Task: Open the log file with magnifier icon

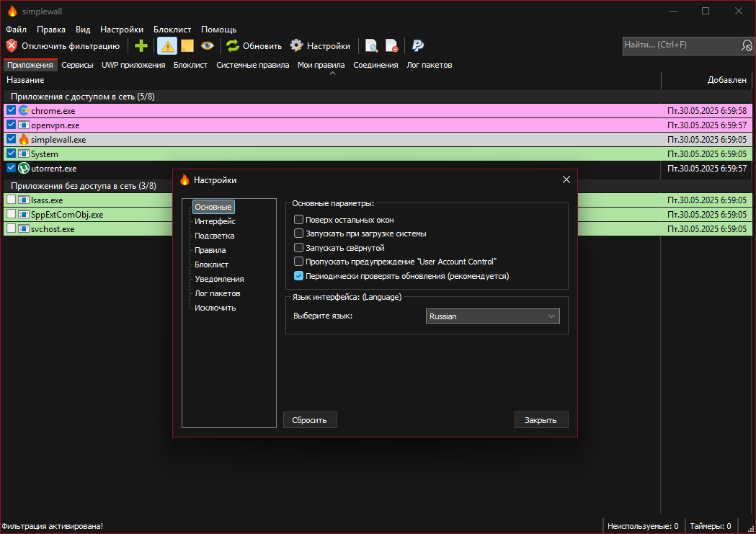Action: [x=371, y=46]
